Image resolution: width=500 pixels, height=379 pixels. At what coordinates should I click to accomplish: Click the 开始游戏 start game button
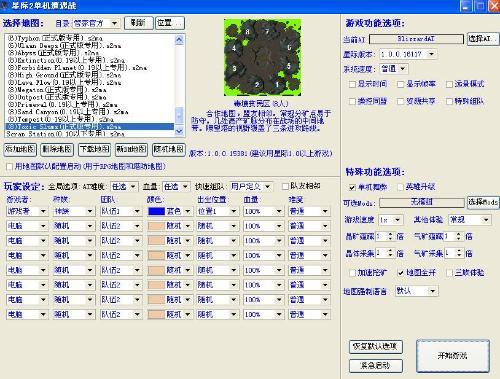point(453,356)
